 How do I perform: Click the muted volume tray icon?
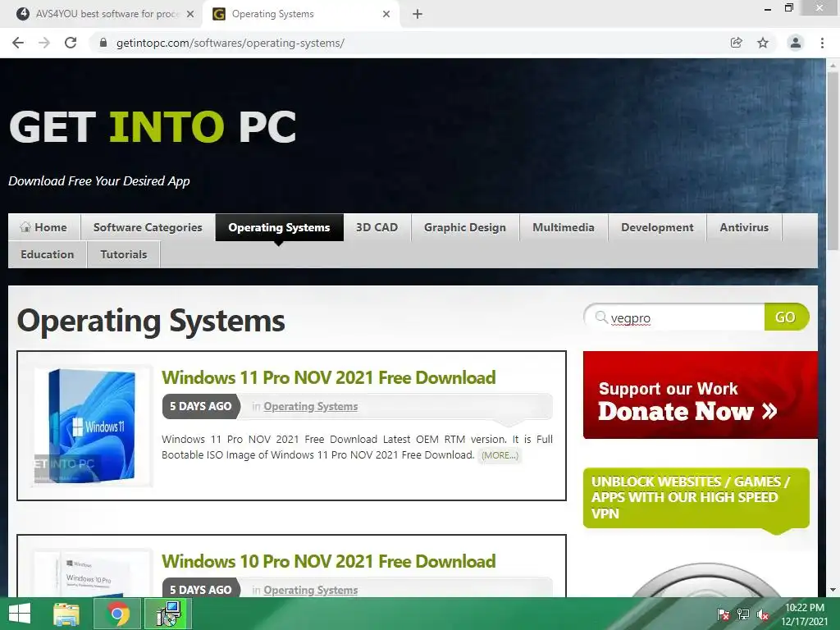coord(763,614)
